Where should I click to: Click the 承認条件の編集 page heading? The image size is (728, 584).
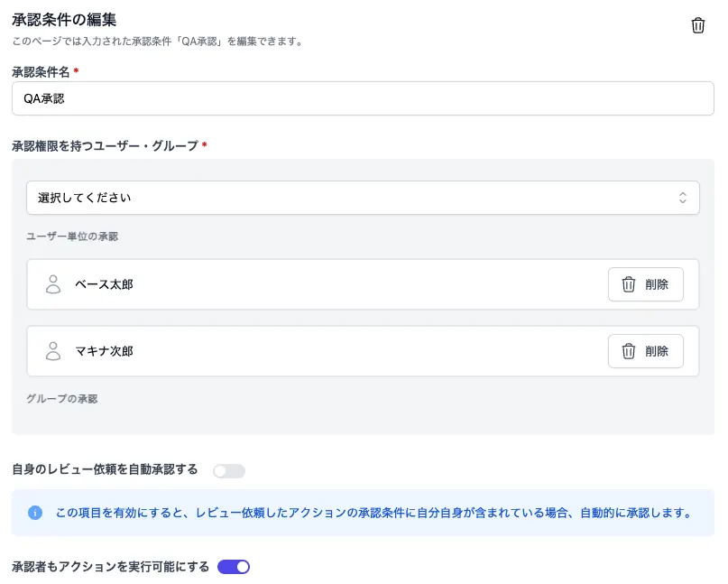pyautogui.click(x=64, y=20)
